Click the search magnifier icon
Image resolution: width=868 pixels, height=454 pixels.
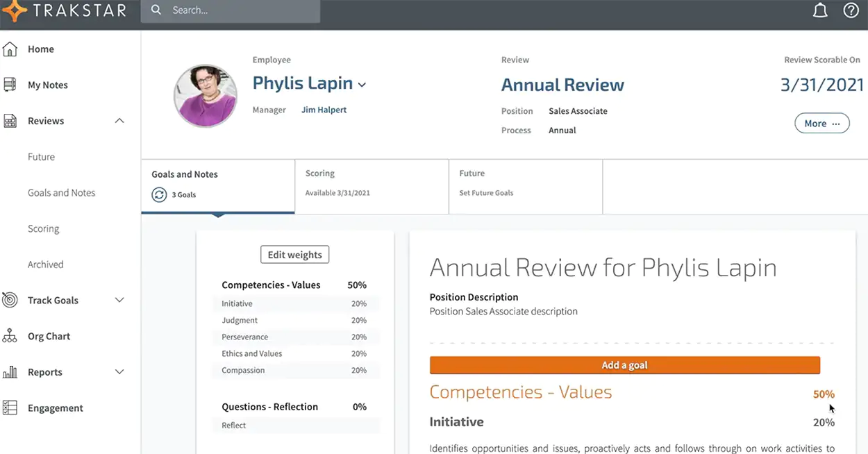[156, 10]
